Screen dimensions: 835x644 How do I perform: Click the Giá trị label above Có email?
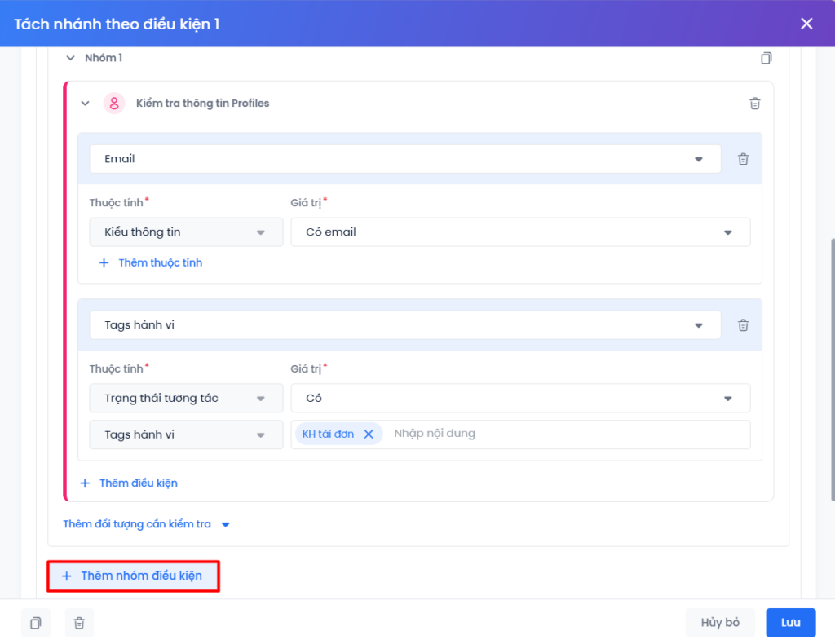point(306,203)
